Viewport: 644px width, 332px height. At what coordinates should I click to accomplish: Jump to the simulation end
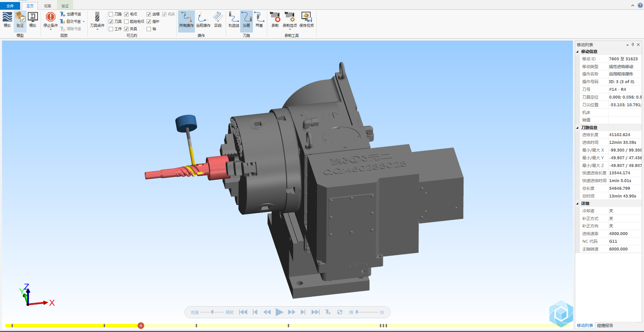click(x=316, y=312)
